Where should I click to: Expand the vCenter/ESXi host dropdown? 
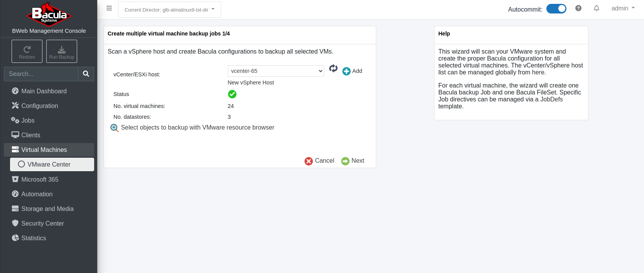276,71
